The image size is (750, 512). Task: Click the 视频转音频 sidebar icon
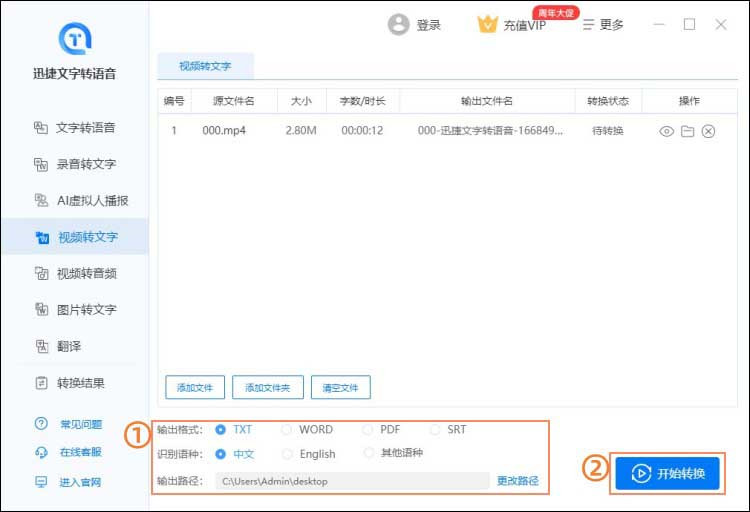(42, 273)
